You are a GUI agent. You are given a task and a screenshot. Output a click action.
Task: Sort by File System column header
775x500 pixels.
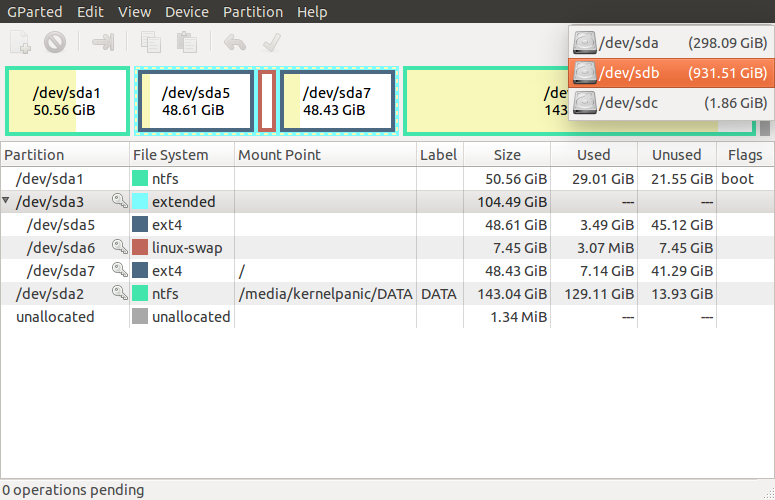[x=182, y=155]
